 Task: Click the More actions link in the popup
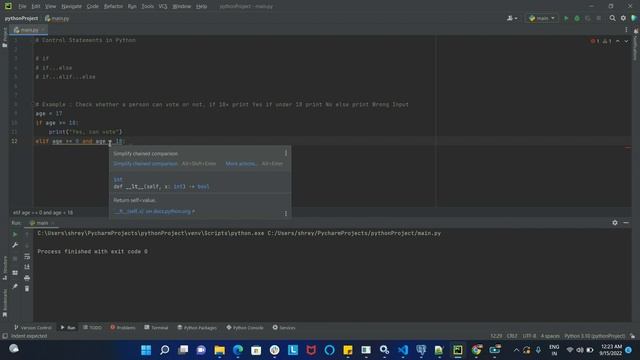click(x=240, y=164)
